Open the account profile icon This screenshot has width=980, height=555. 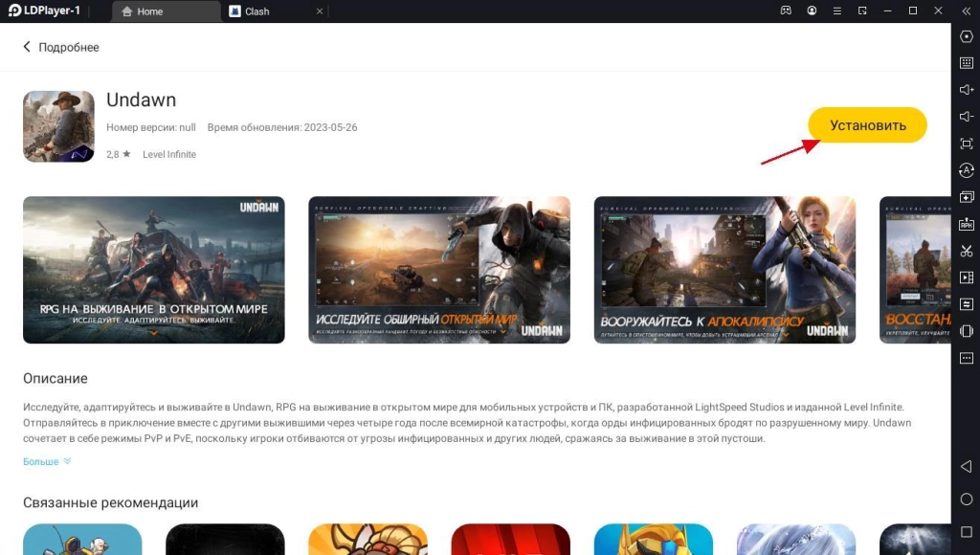click(812, 11)
